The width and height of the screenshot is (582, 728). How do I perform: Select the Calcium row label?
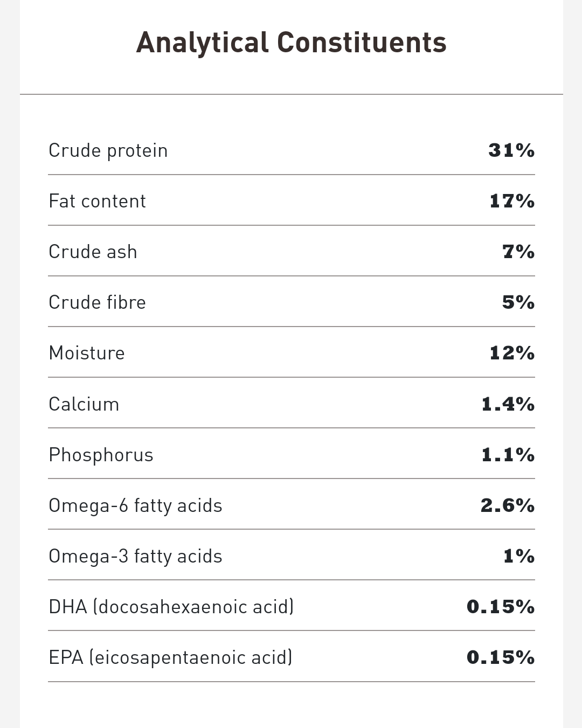pyautogui.click(x=84, y=404)
